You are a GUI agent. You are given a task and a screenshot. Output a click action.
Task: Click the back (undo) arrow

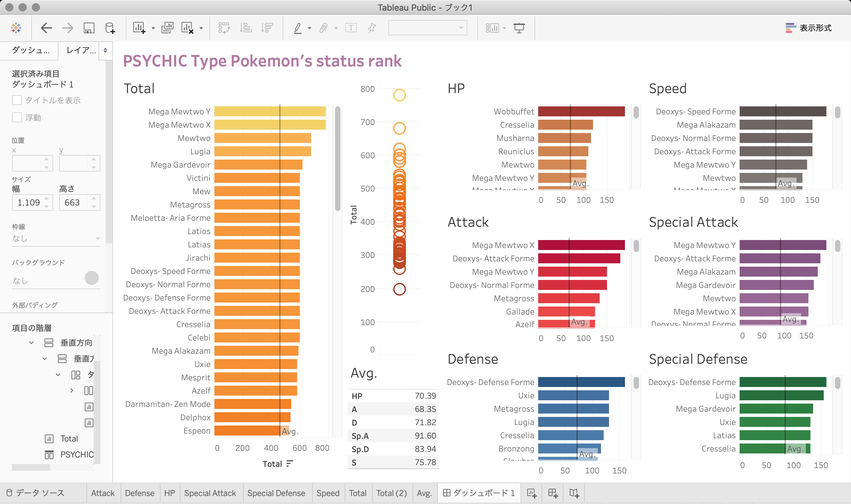(x=46, y=28)
